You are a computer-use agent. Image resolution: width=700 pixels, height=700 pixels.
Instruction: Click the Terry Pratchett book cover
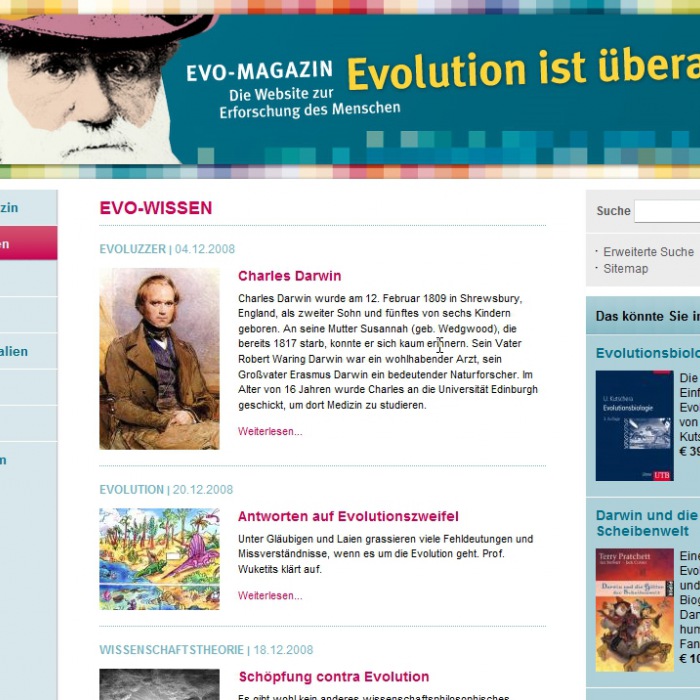(634, 610)
